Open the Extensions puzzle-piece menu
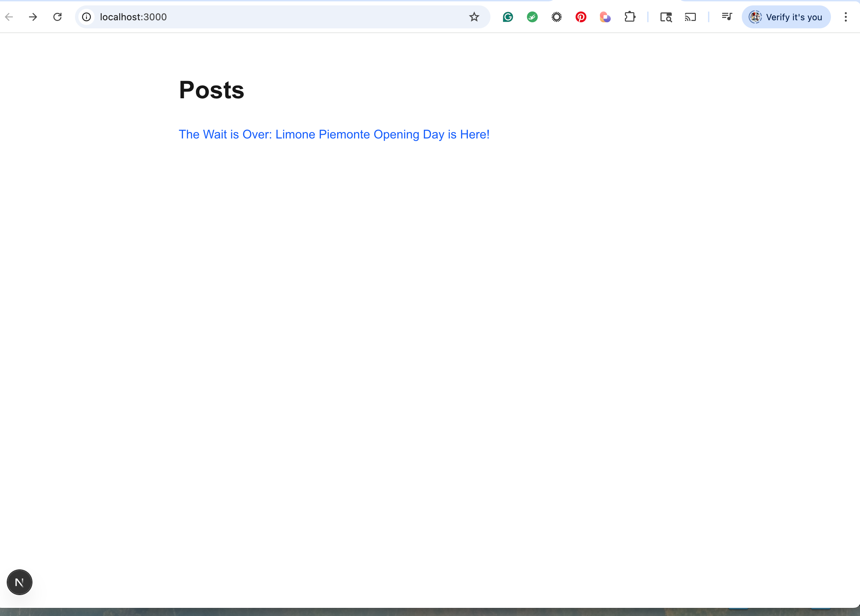This screenshot has width=860, height=616. click(629, 17)
